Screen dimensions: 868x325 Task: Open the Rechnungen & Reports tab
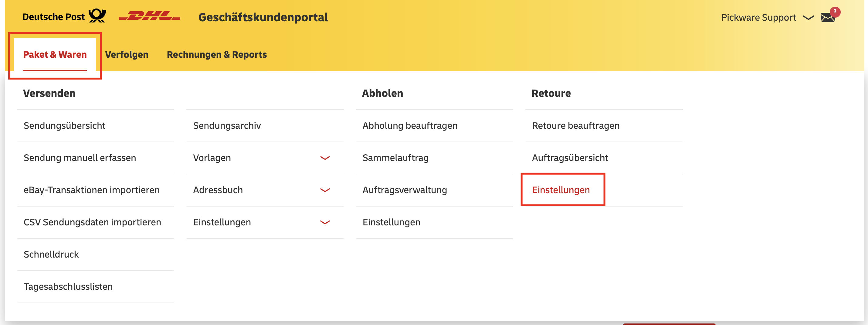click(x=217, y=54)
